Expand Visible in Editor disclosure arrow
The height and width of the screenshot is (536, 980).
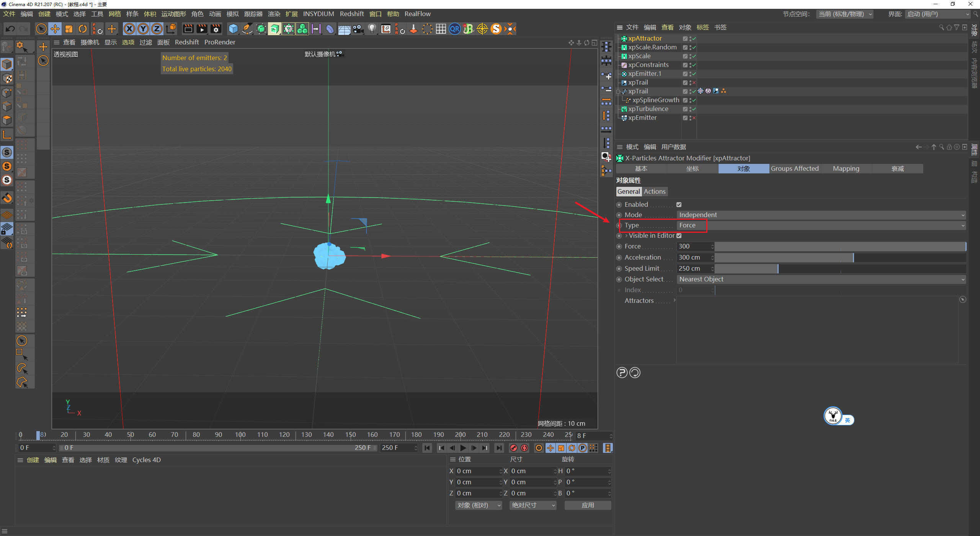click(626, 236)
